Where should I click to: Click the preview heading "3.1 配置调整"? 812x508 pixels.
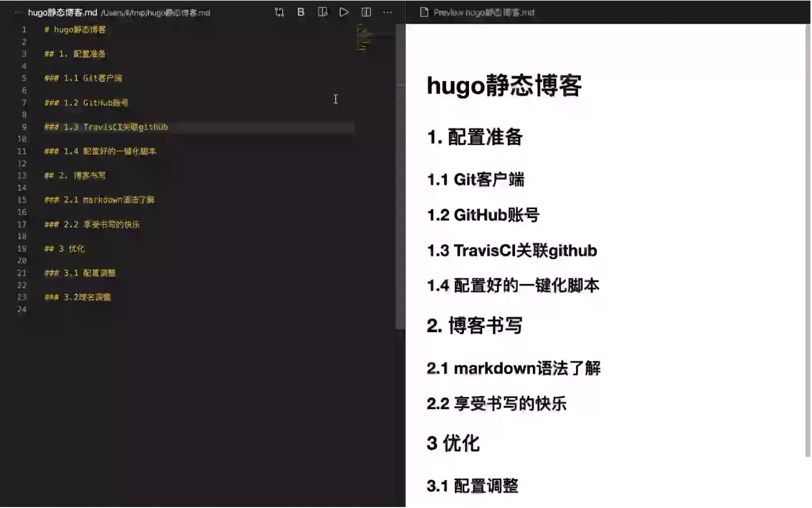(x=473, y=486)
